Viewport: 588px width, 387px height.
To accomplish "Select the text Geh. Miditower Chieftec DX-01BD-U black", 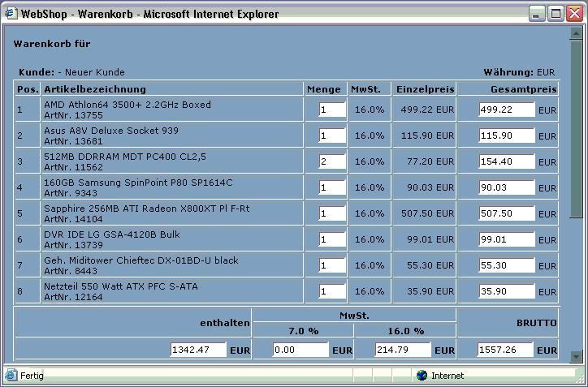I will coord(141,260).
